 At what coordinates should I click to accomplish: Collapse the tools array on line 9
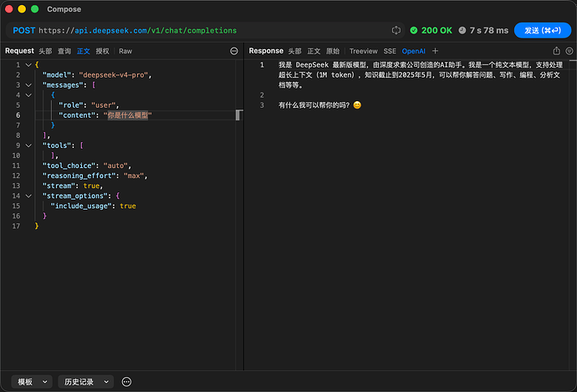(x=28, y=145)
